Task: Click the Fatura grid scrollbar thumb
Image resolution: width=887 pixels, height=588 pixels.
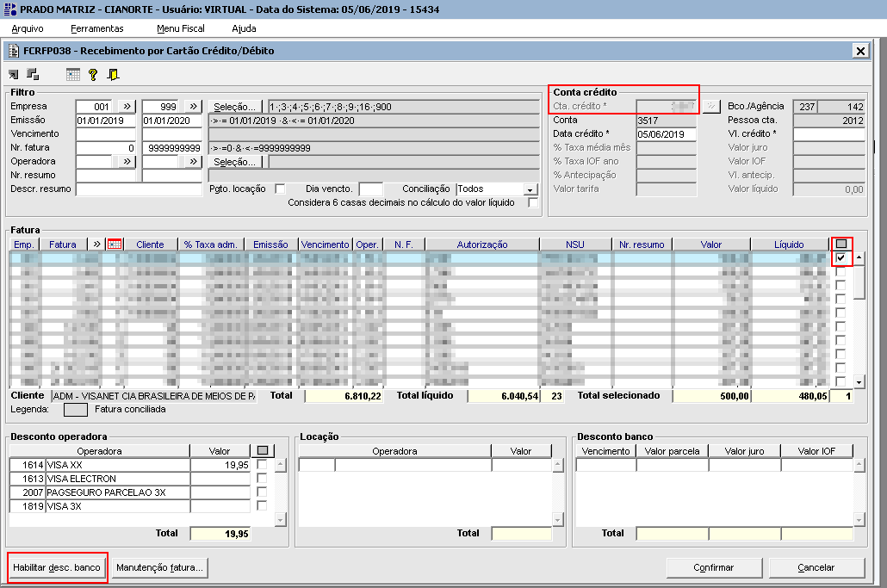Action: [x=859, y=282]
